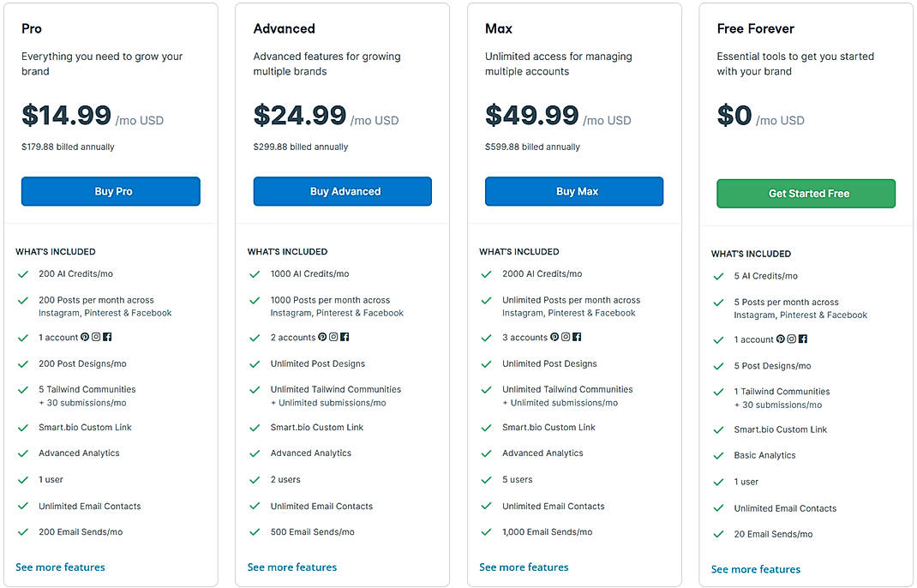Image resolution: width=917 pixels, height=588 pixels.
Task: Expand See more features under Pro plan
Action: point(60,567)
